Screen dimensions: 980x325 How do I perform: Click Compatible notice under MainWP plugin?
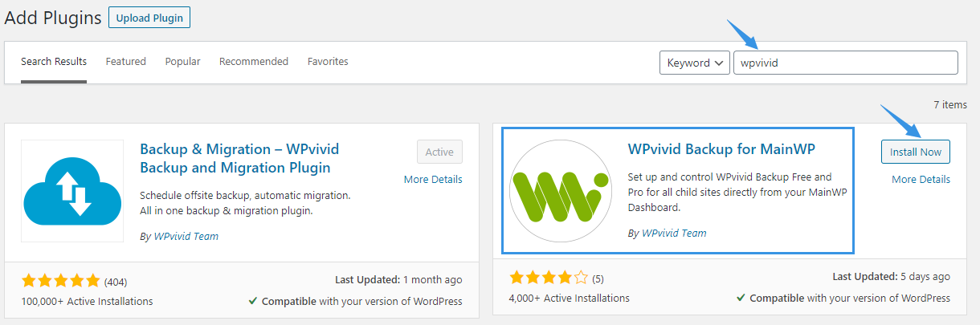843,298
